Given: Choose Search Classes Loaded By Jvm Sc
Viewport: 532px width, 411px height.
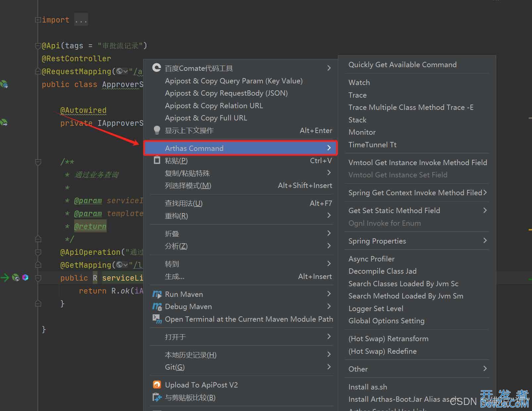Looking at the screenshot, I should 417,284.
